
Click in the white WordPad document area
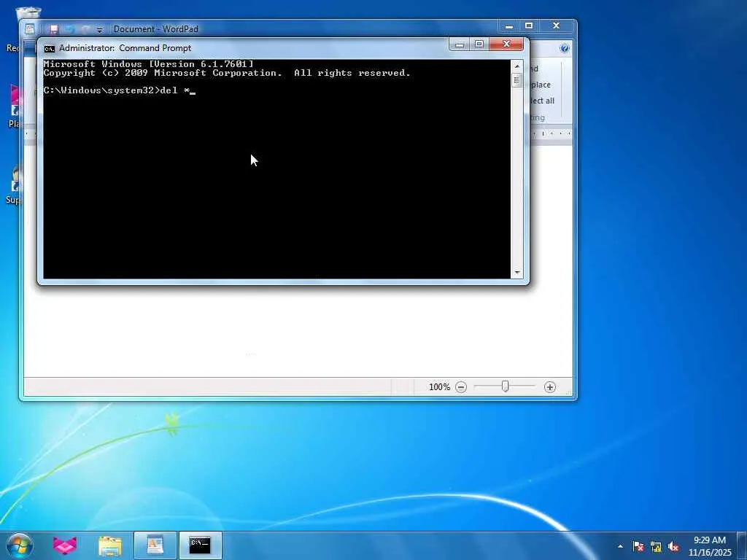(298, 331)
